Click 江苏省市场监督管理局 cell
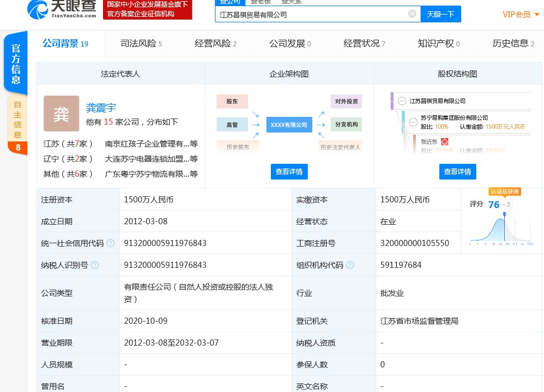The height and width of the screenshot is (392, 544). tap(419, 321)
